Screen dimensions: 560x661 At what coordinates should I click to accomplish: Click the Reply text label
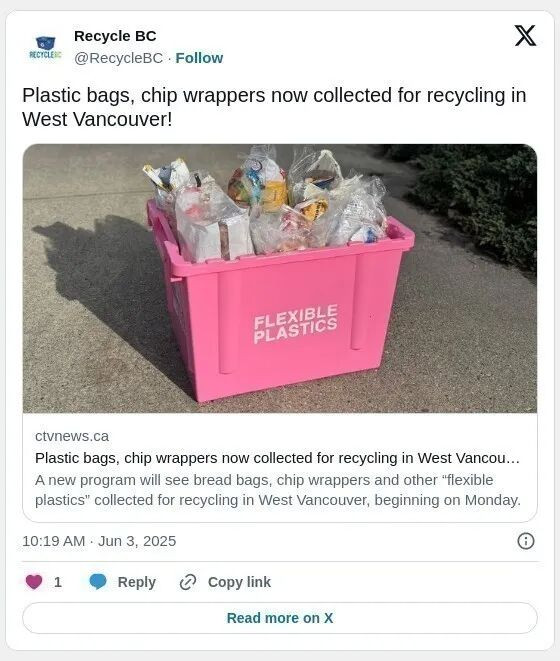click(137, 582)
